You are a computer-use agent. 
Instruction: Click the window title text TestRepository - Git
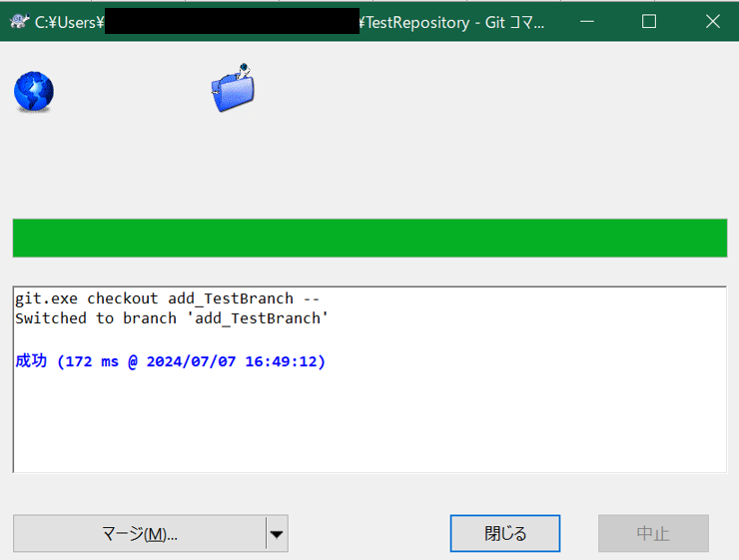pos(435,23)
